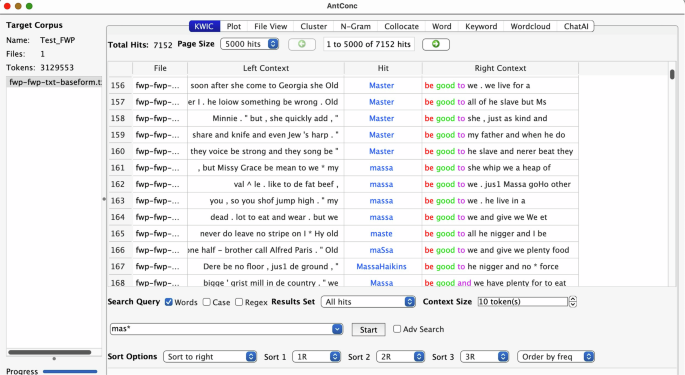Image resolution: width=685 pixels, height=375 pixels.
Task: Select row number 160
Action: pos(118,151)
